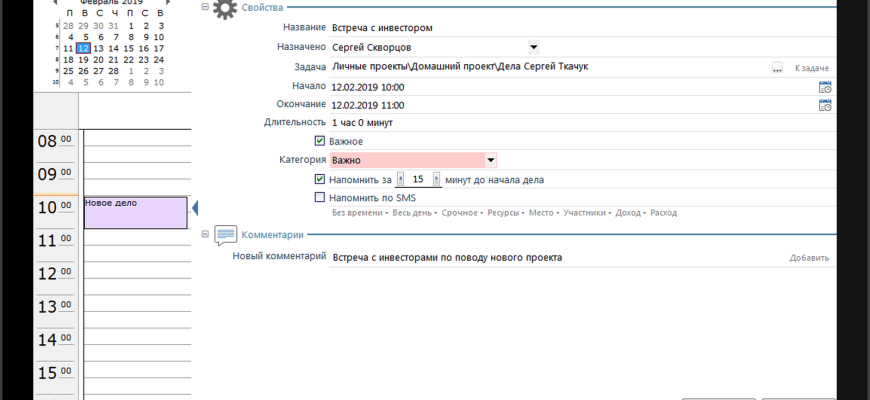This screenshot has width=870, height=400.
Task: Open the Участники additional field menu
Action: tap(583, 213)
